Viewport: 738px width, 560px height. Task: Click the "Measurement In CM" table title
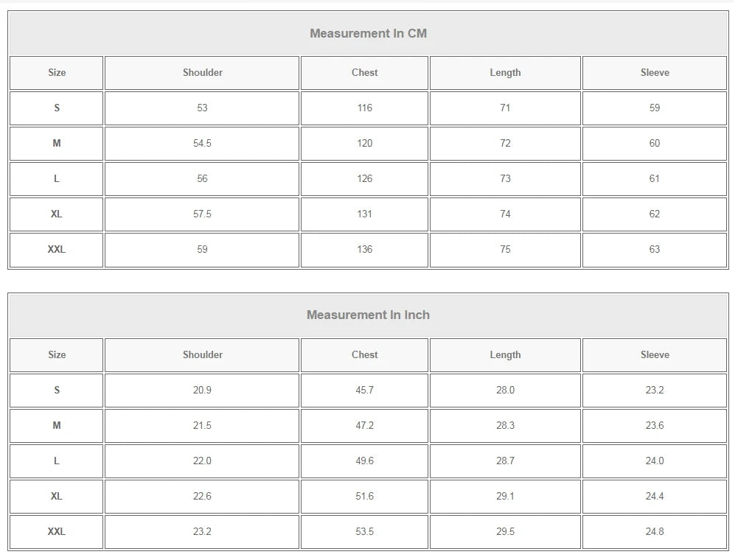tap(368, 33)
